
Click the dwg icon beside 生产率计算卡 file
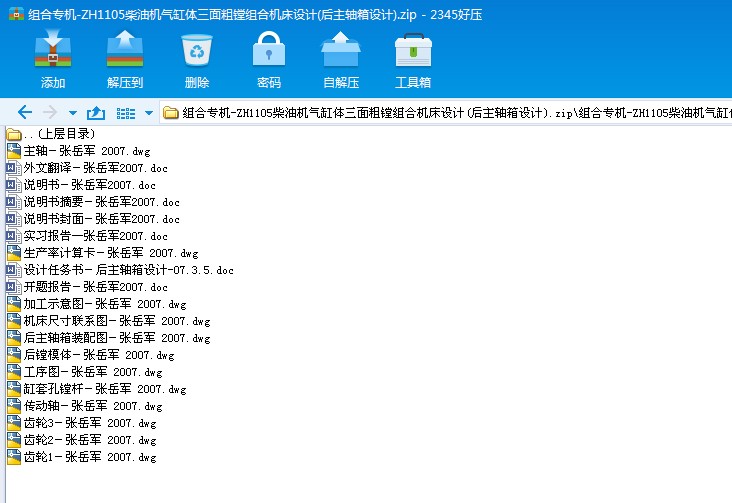click(14, 253)
